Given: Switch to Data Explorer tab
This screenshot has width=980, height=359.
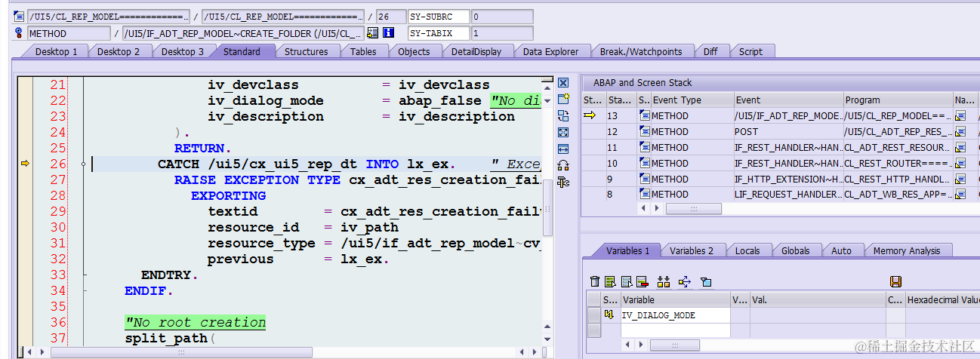Looking at the screenshot, I should 550,51.
